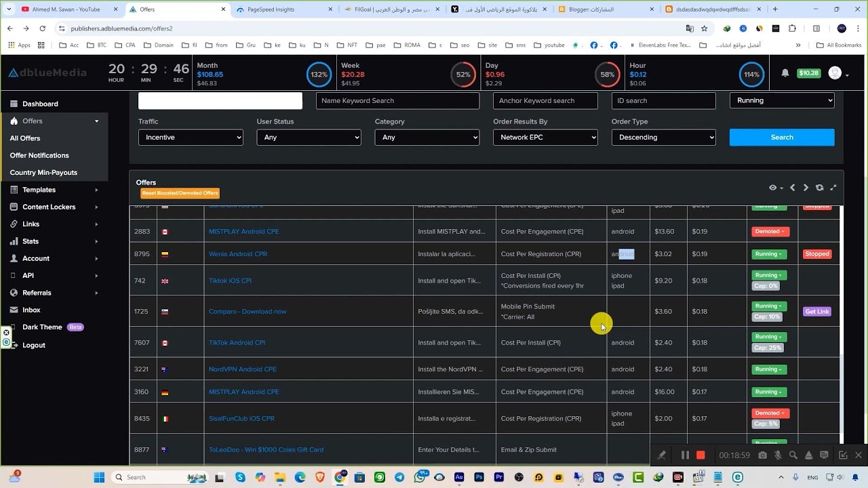Open Demoted dropdown for MISTPLAY offer 2883
Image resolution: width=868 pixels, height=488 pixels.
pyautogui.click(x=770, y=232)
